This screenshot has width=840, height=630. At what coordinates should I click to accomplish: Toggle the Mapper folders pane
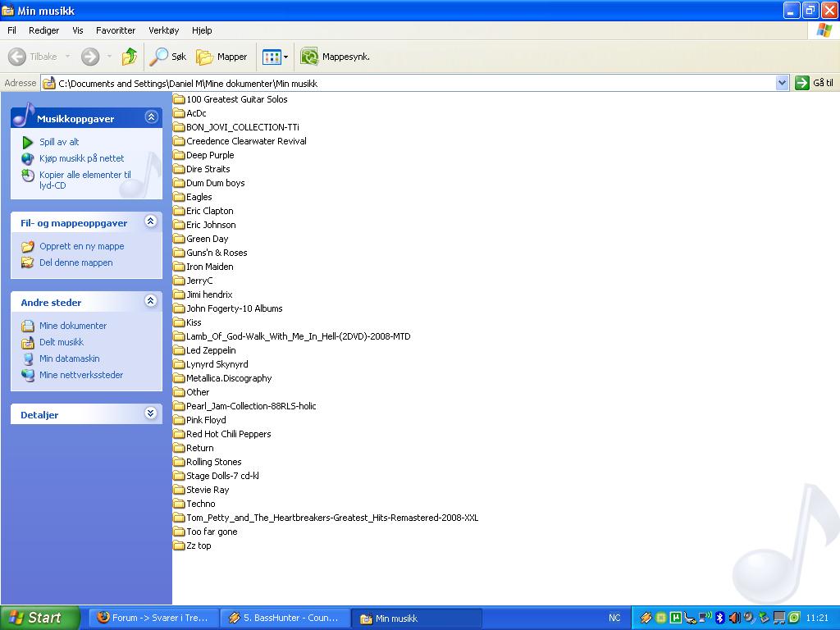point(221,57)
